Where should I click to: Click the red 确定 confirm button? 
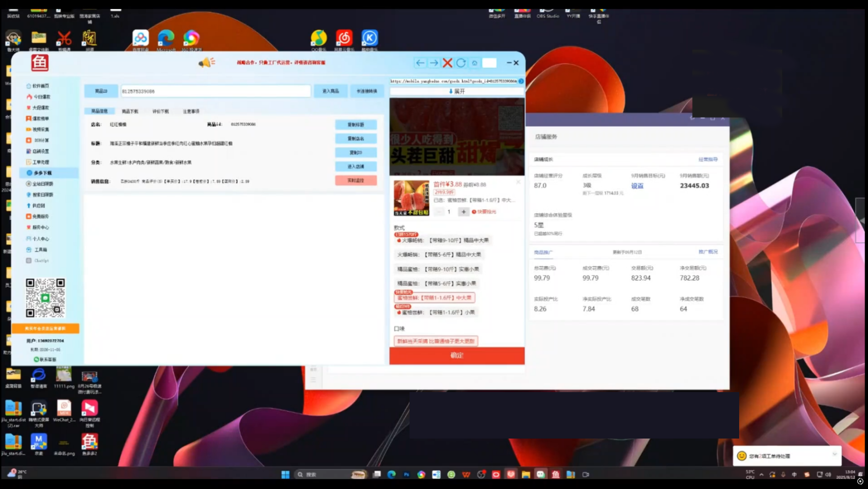456,356
